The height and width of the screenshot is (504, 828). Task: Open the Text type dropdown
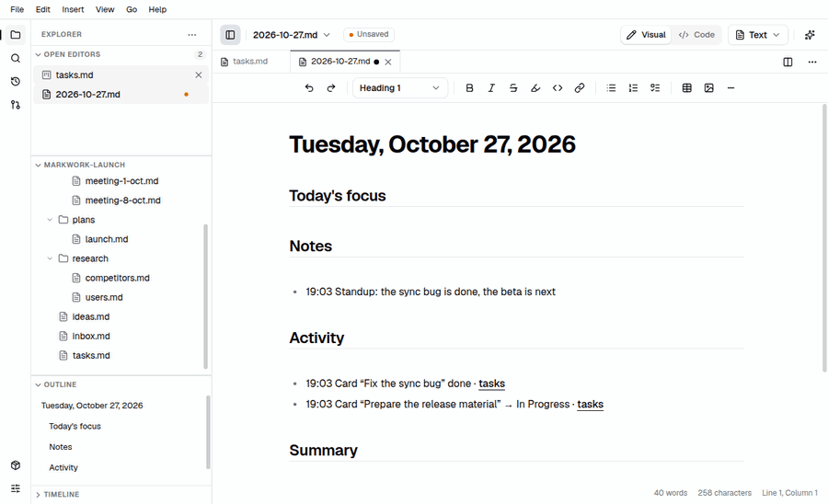758,35
